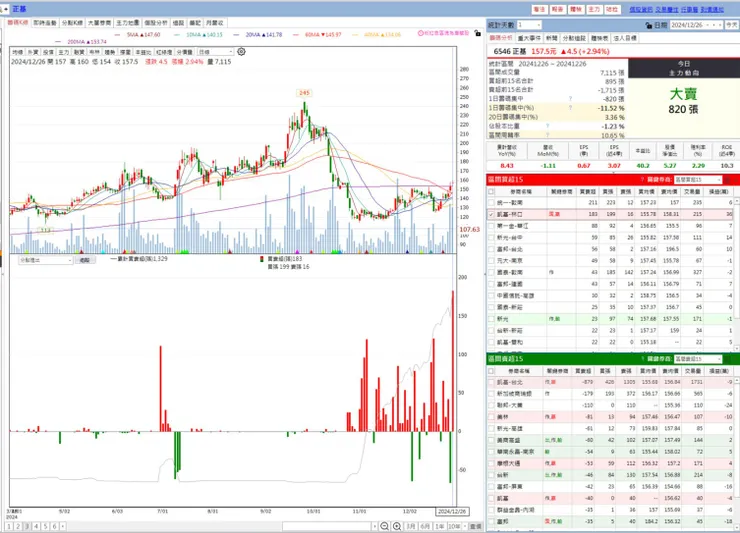The image size is (740, 533).
Task: Toggle the 投信 indicator button
Action: coord(48,52)
